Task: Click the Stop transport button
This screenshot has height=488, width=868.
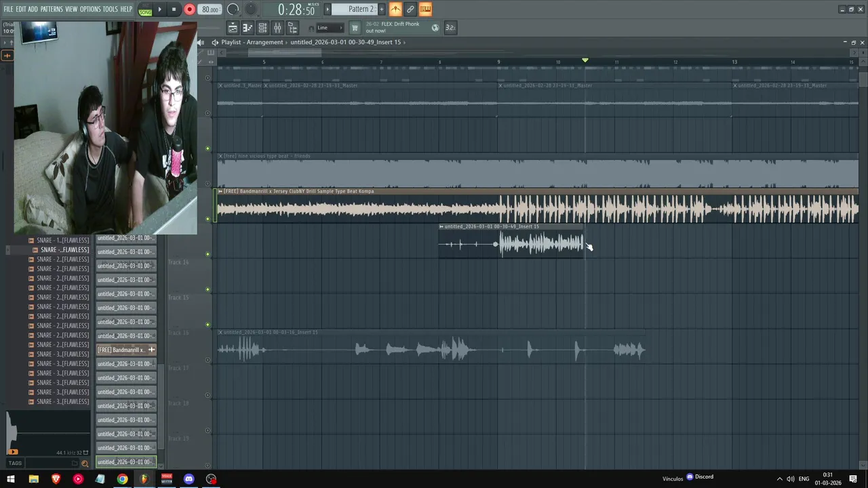Action: click(x=174, y=9)
